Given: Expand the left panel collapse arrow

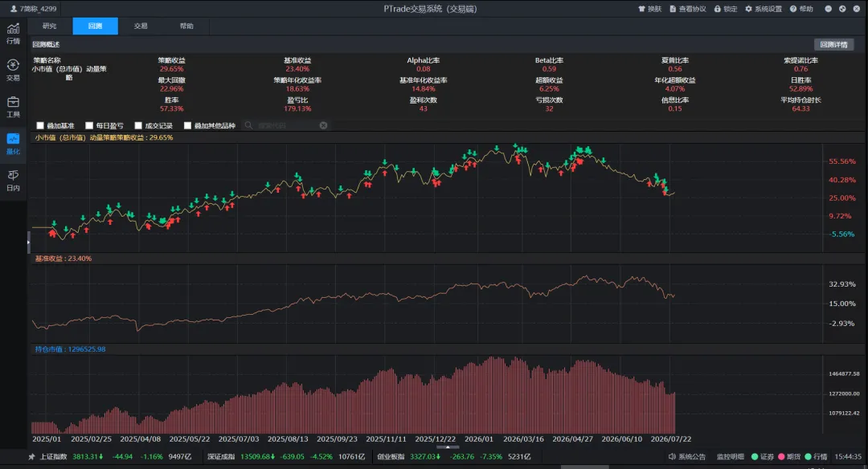Looking at the screenshot, I should tap(29, 243).
